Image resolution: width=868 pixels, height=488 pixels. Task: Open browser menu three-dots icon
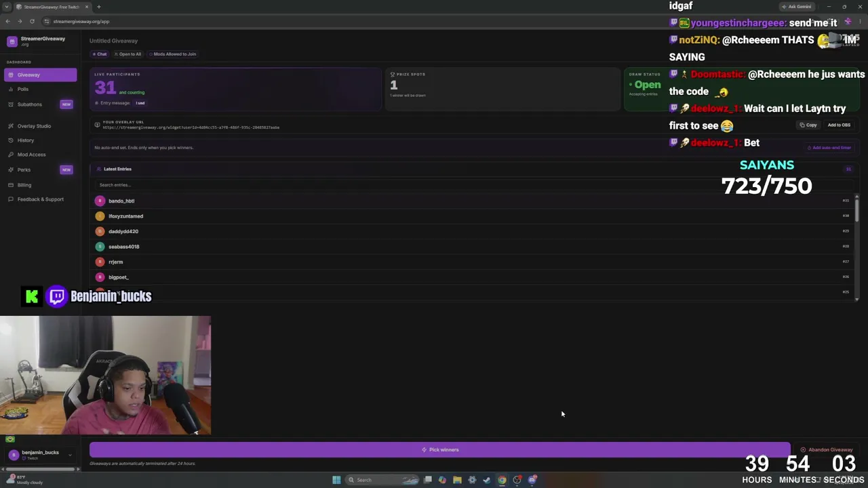point(861,21)
